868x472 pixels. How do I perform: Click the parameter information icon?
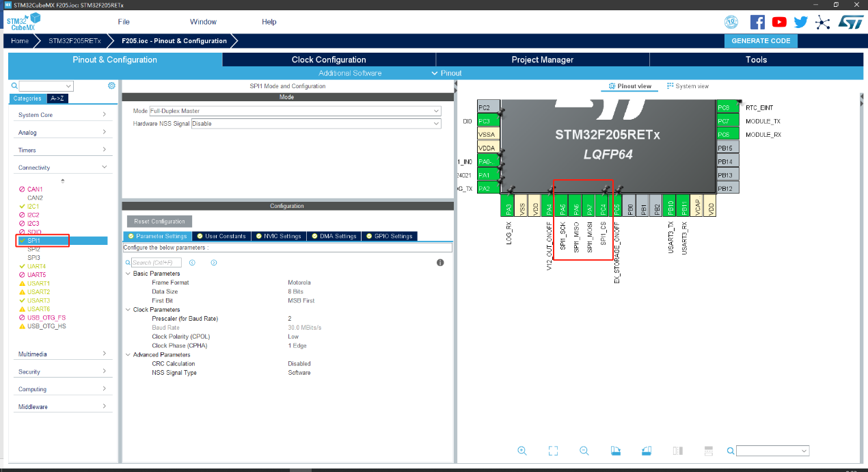440,263
